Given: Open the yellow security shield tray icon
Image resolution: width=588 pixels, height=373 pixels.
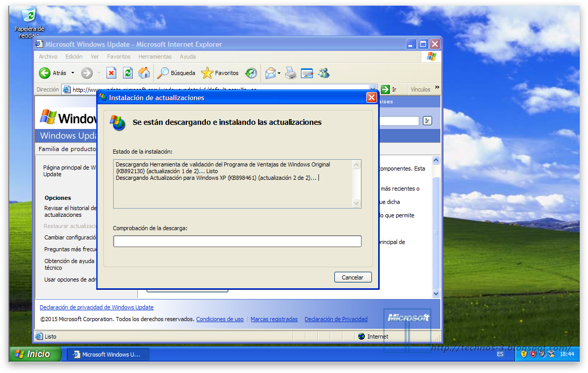Looking at the screenshot, I should 524,354.
